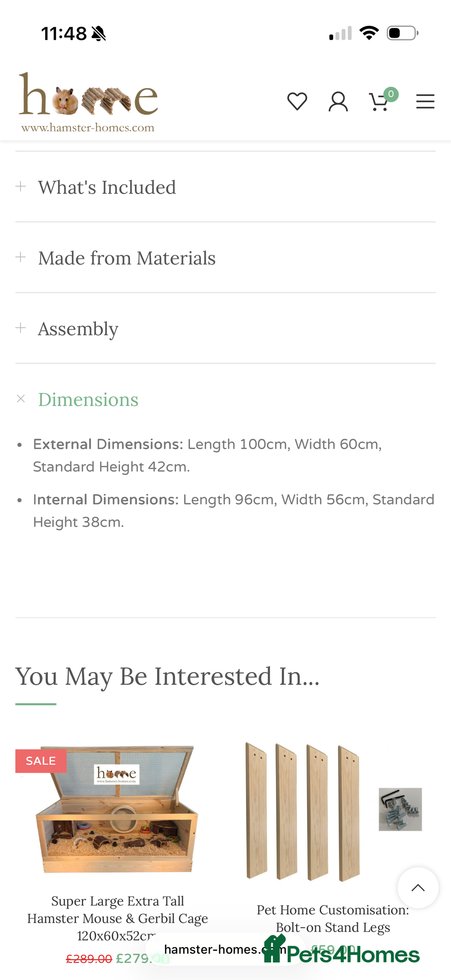Collapse the Dimensions section
The height and width of the screenshot is (980, 451).
[20, 399]
